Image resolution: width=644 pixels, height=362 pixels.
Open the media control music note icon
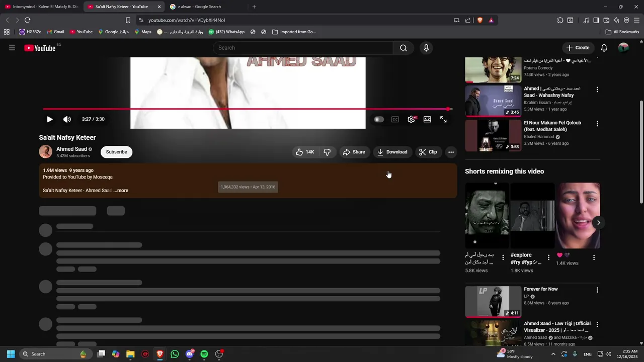point(586,20)
